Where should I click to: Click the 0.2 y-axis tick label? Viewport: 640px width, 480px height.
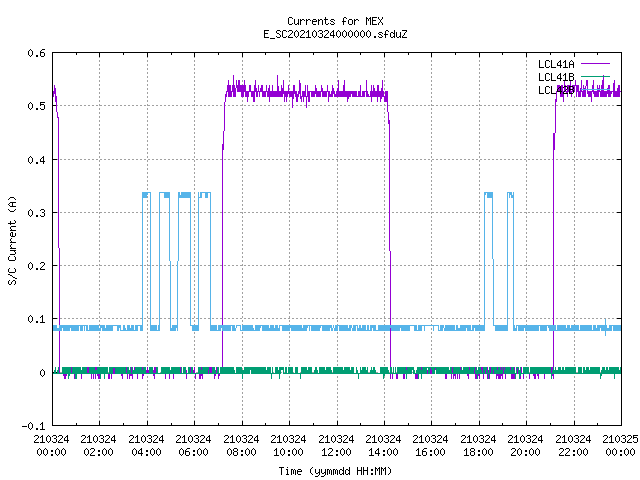coord(36,266)
